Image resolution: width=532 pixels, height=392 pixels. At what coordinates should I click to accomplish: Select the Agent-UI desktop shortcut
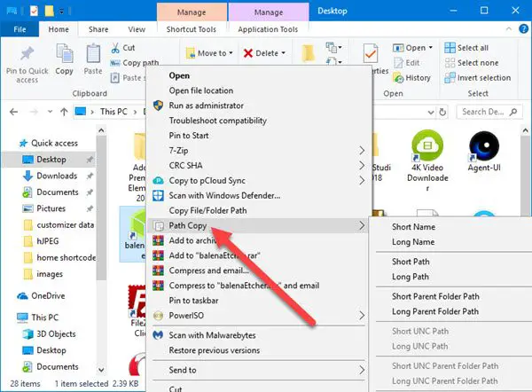[484, 152]
